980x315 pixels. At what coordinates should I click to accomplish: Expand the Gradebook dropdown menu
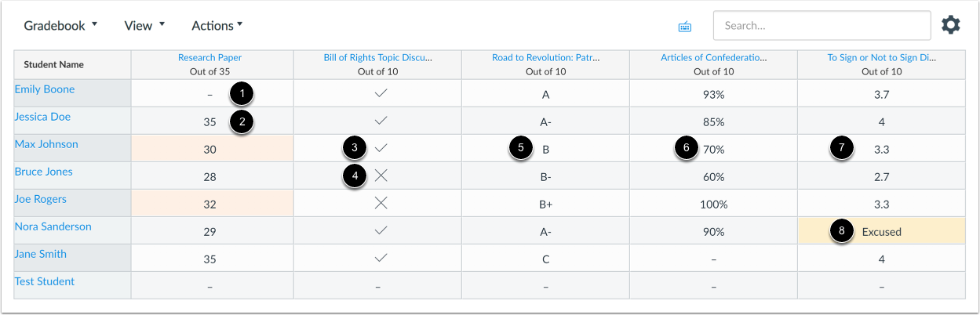[60, 25]
